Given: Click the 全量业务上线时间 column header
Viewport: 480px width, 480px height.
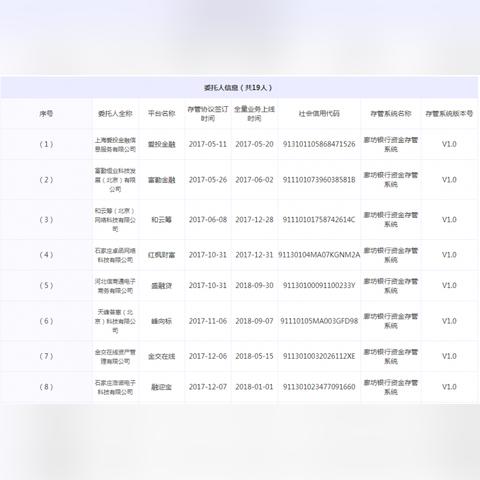Looking at the screenshot, I should (x=254, y=114).
